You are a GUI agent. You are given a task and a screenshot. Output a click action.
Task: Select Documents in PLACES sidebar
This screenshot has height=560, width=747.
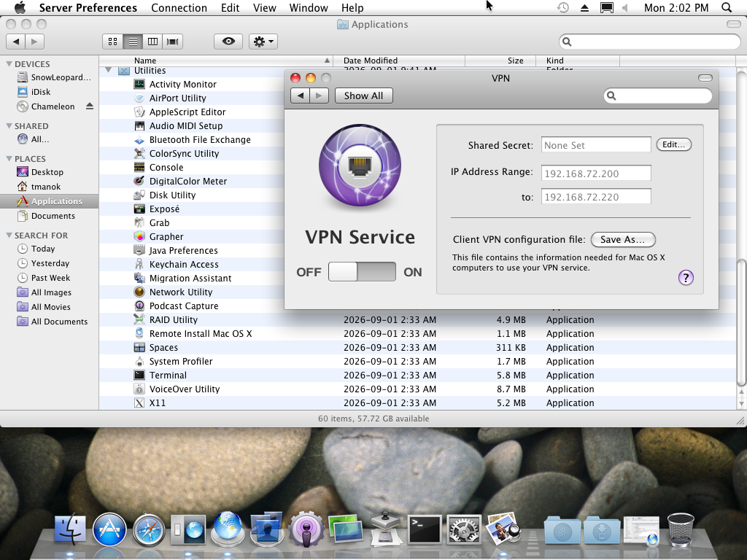(49, 216)
